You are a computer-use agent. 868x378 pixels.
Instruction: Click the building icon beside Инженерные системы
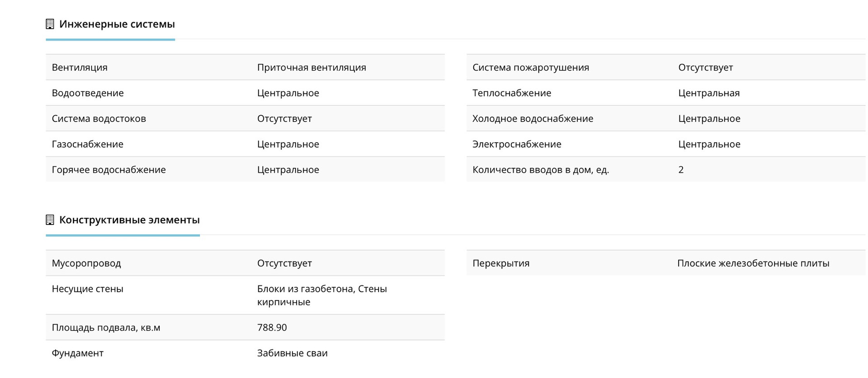click(x=50, y=24)
